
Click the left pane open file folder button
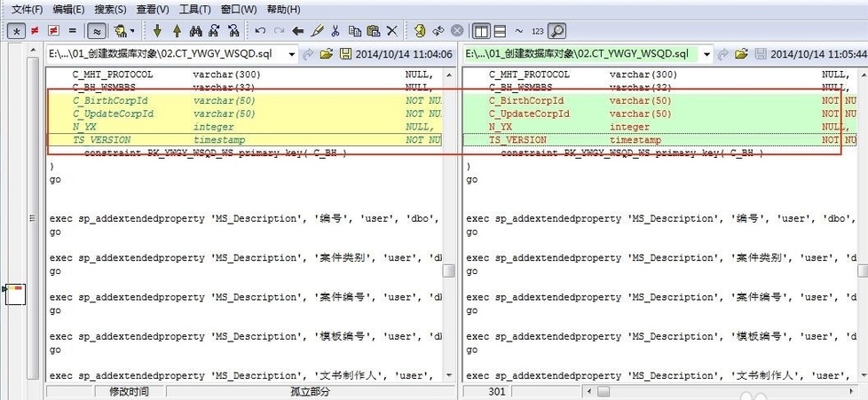coord(327,54)
